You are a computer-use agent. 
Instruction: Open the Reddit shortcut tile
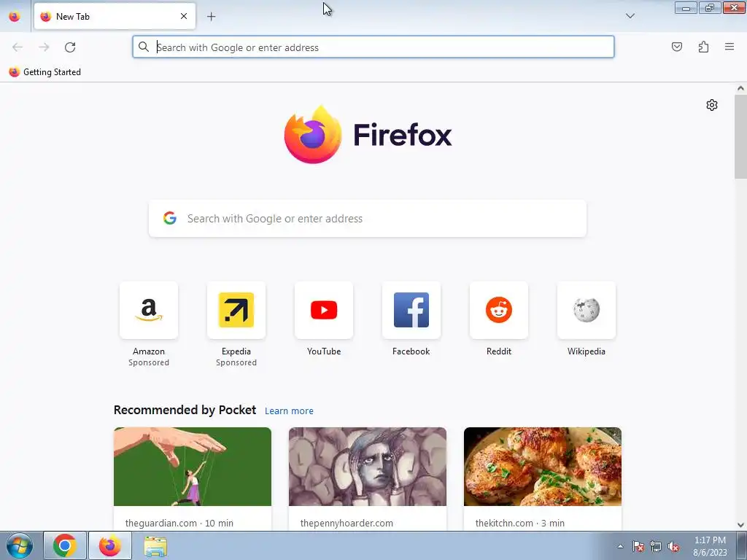[x=499, y=310]
